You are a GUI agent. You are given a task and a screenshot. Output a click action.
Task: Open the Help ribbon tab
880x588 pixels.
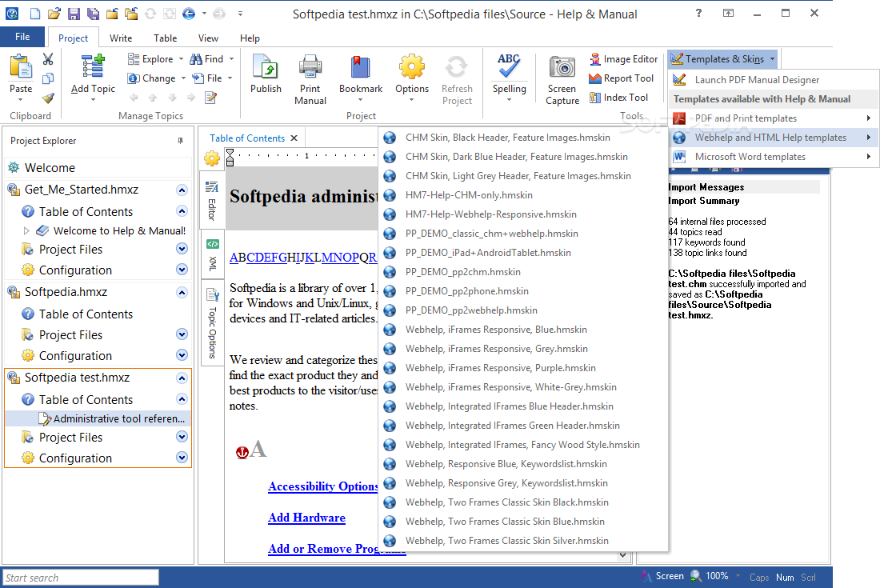click(x=250, y=38)
